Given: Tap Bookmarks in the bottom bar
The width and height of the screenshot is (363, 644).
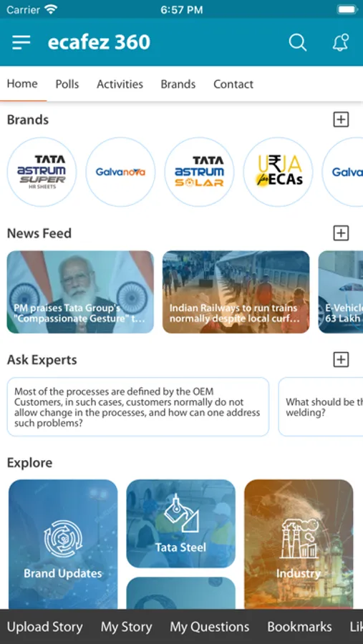Looking at the screenshot, I should coord(299,627).
